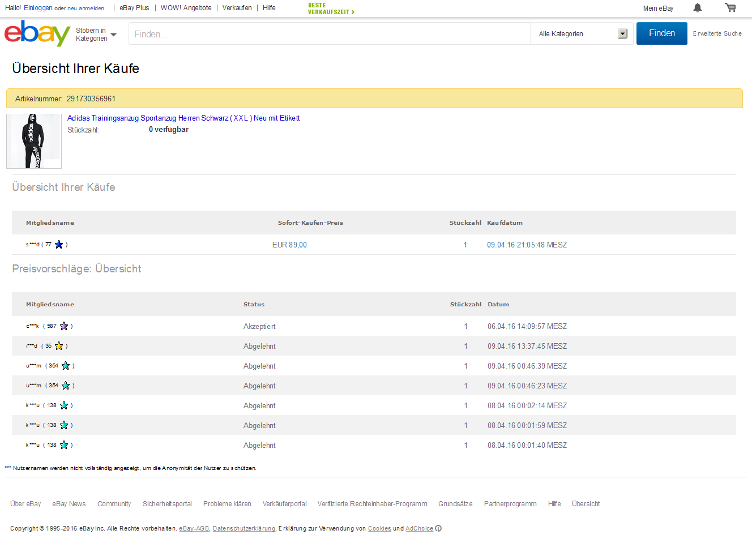Screen dimensions: 752x560
Task: Open Verkaufen menu item
Action: 237,8
